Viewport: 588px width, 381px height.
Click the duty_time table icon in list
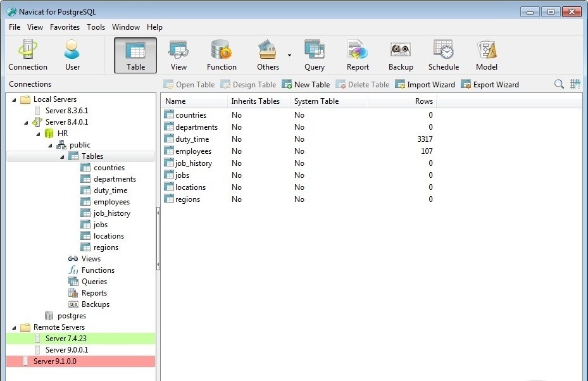coord(169,139)
